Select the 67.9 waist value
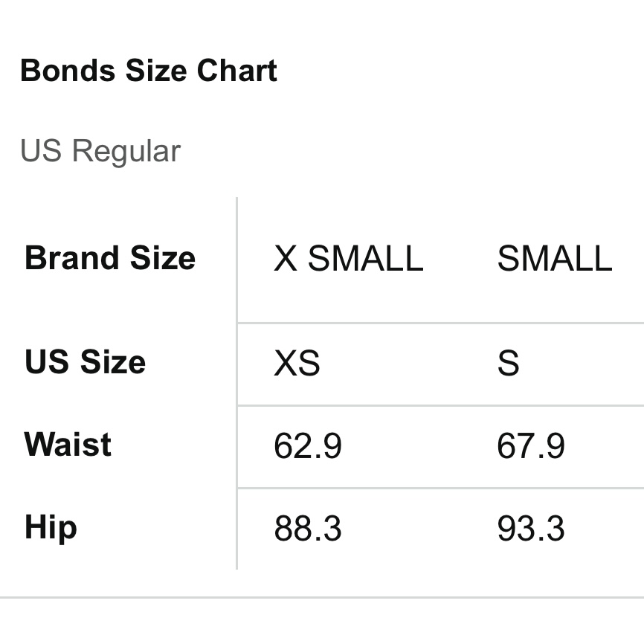Screen dimensions: 644x644 pos(530,446)
